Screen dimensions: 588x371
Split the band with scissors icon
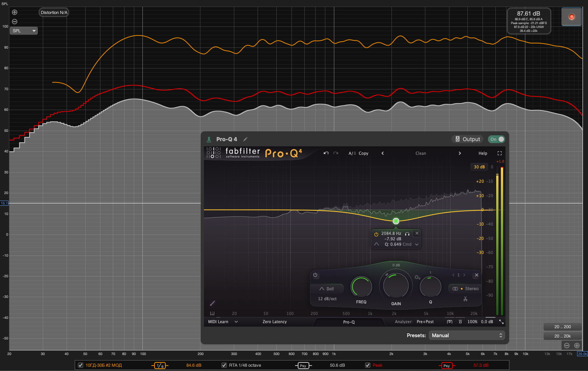(465, 299)
